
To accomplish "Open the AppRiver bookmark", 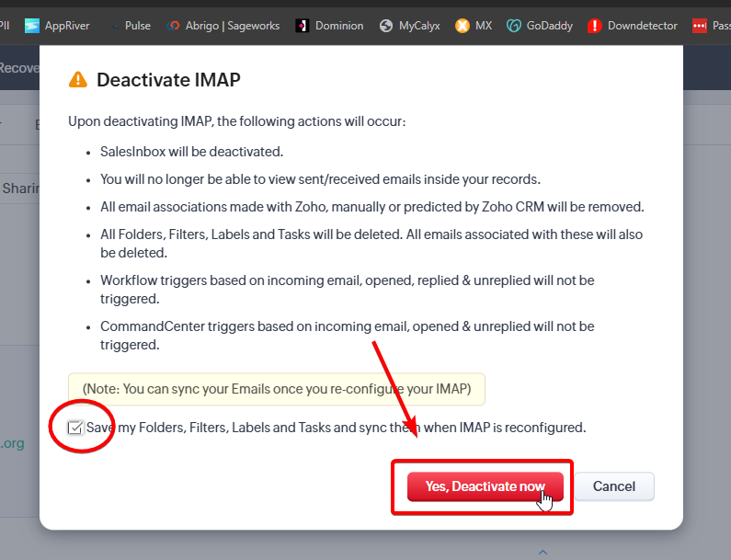I will click(57, 26).
